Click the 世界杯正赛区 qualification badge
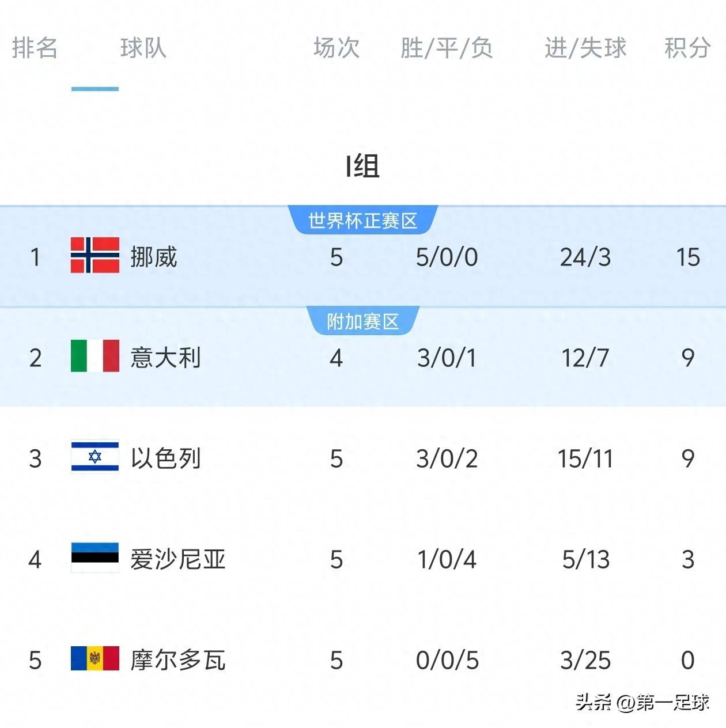The image size is (726, 728). point(363,221)
